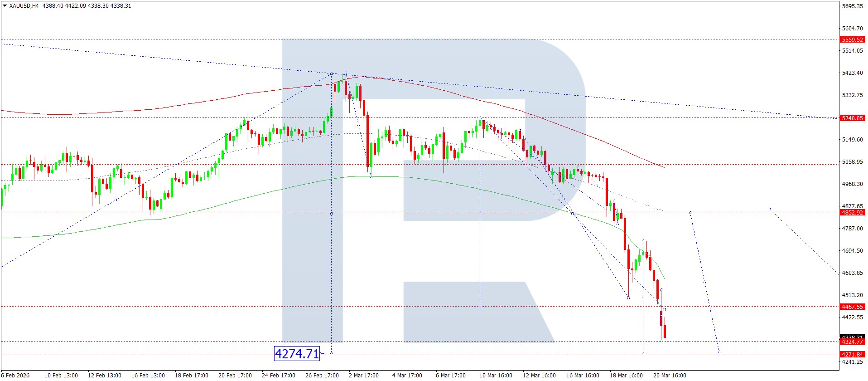Click the 6 Feb 2026 date label
The height and width of the screenshot is (381, 868).
pos(15,375)
